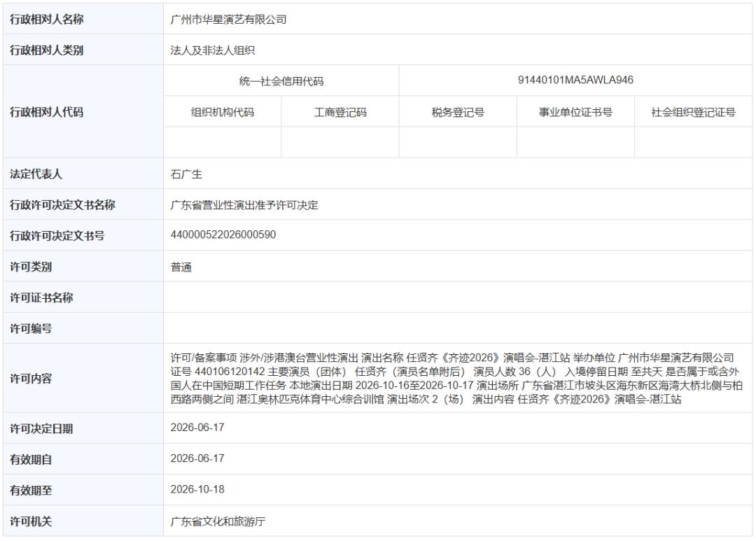Click the label 许可证书名称

click(41, 297)
